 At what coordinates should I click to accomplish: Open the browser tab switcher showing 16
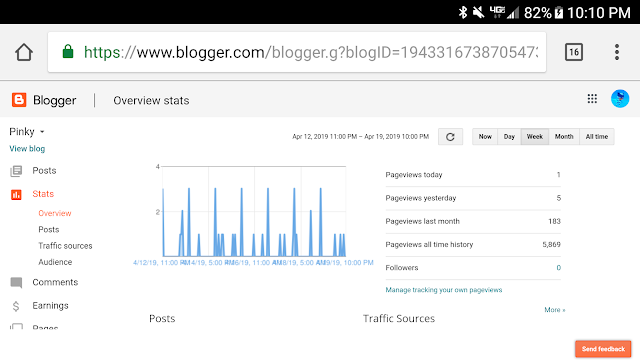coord(573,52)
